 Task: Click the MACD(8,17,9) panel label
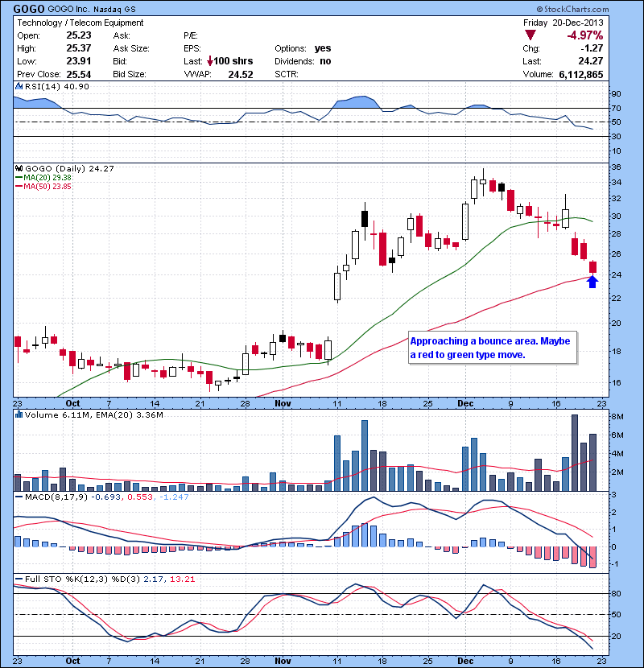pos(56,497)
